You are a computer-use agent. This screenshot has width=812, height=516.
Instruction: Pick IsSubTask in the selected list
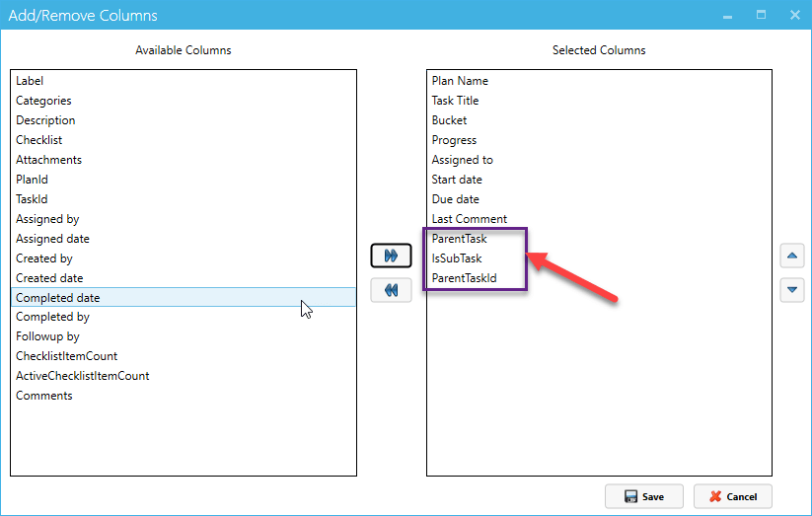point(599,258)
